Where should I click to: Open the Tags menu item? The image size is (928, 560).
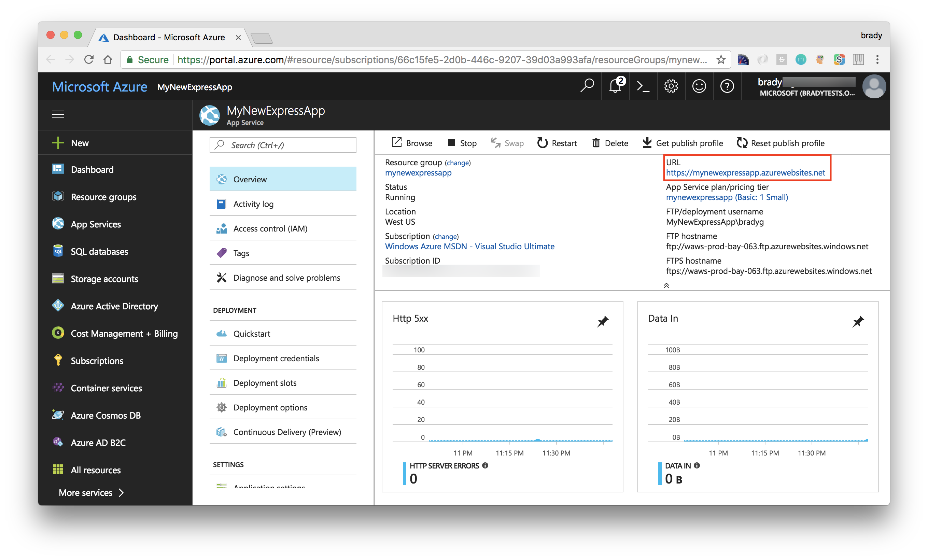tap(283, 253)
